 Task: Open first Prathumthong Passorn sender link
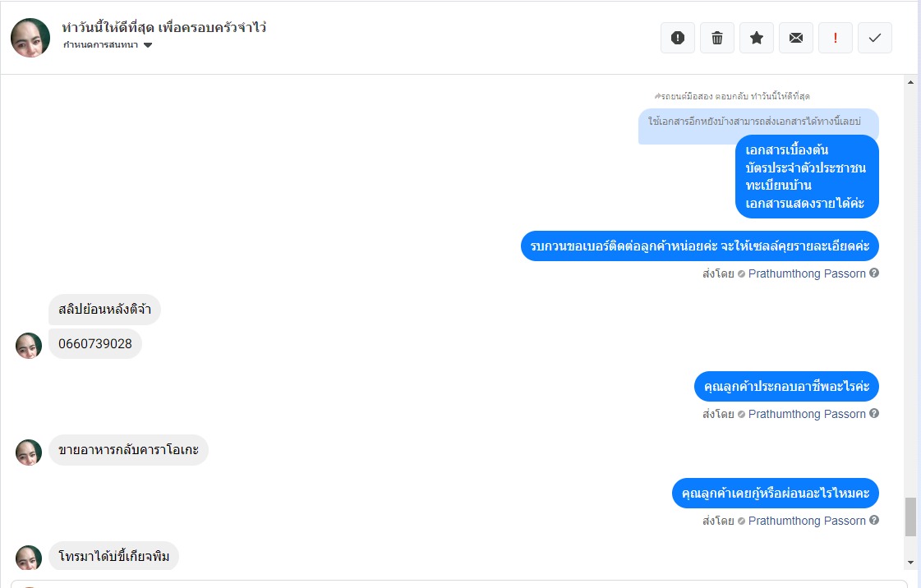[x=807, y=273]
